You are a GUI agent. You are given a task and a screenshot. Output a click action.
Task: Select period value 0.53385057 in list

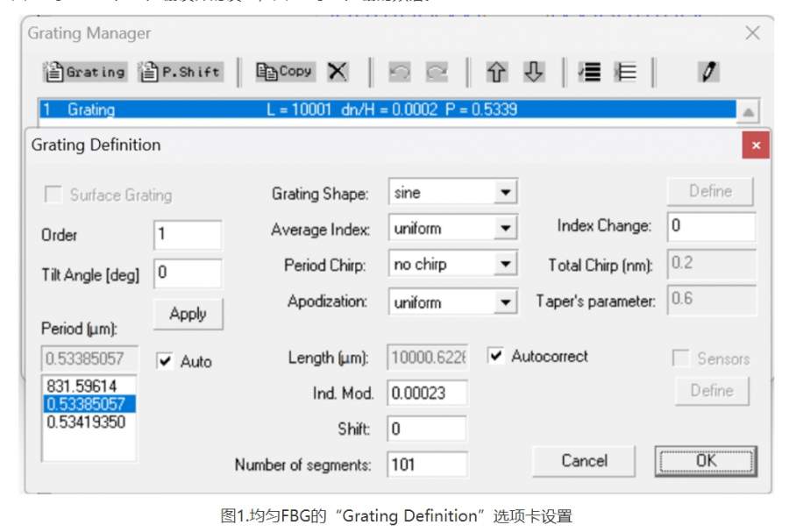click(x=89, y=404)
